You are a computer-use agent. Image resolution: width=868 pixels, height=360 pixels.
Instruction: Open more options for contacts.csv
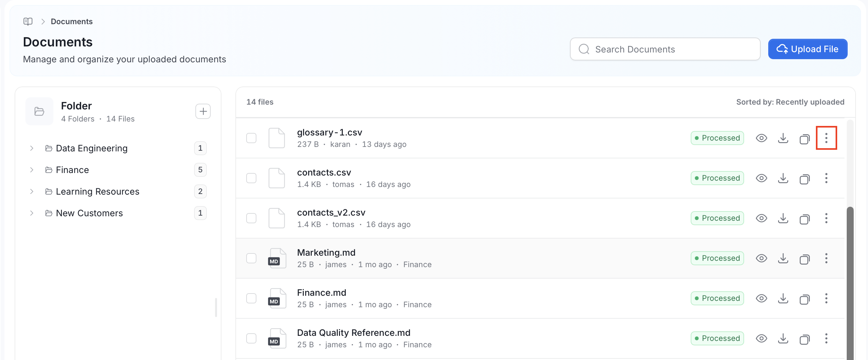point(826,178)
